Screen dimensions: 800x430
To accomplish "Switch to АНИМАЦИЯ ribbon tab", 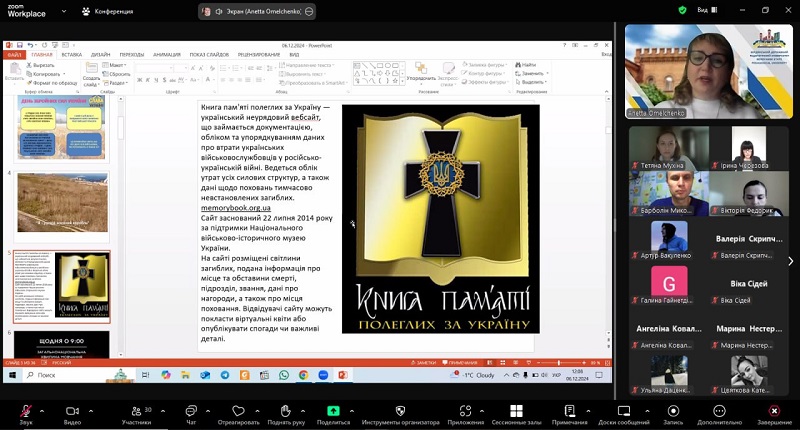I will (x=167, y=54).
